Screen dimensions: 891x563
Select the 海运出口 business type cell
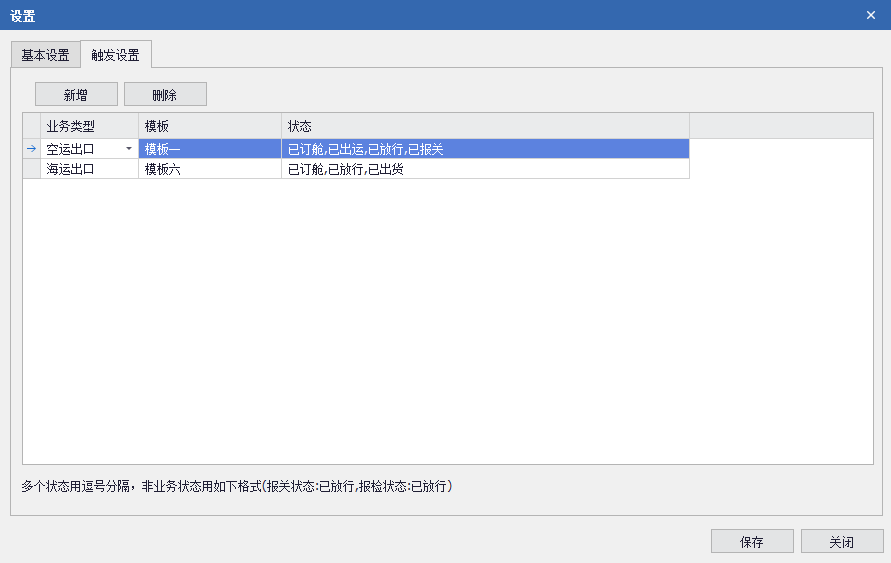[x=89, y=169]
